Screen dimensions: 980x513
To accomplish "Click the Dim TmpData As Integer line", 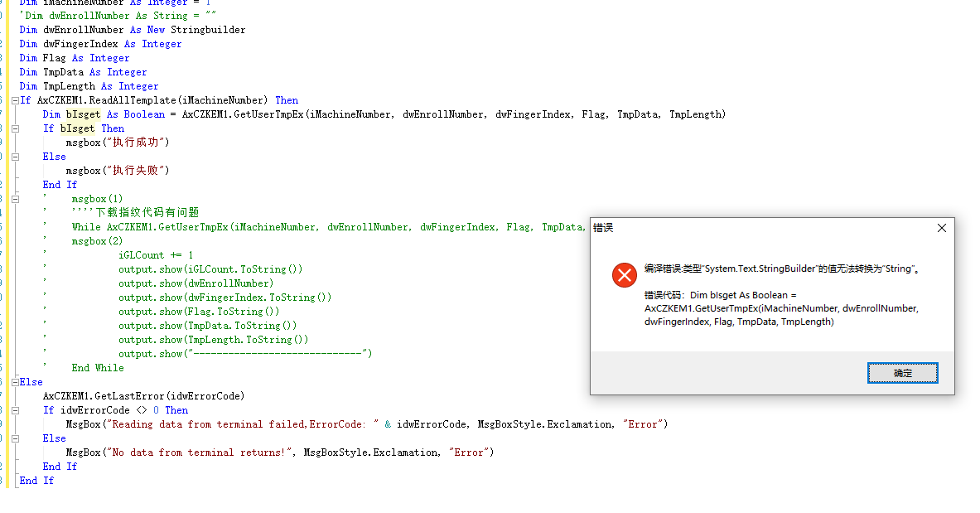I will click(x=83, y=72).
